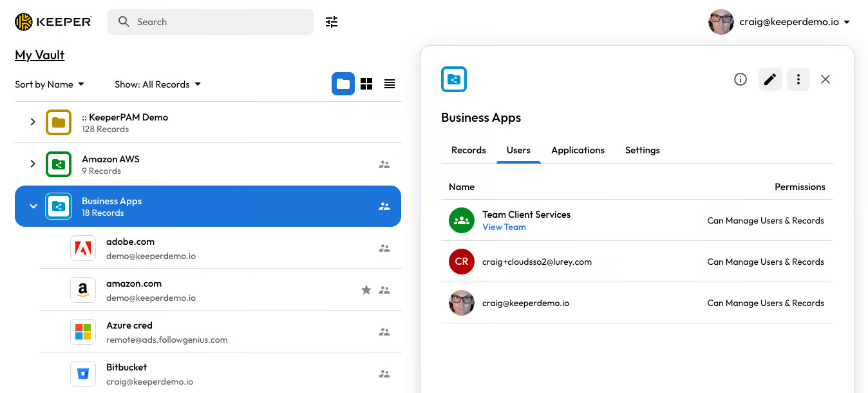Open the Applications tab
The image size is (868, 393).
578,150
